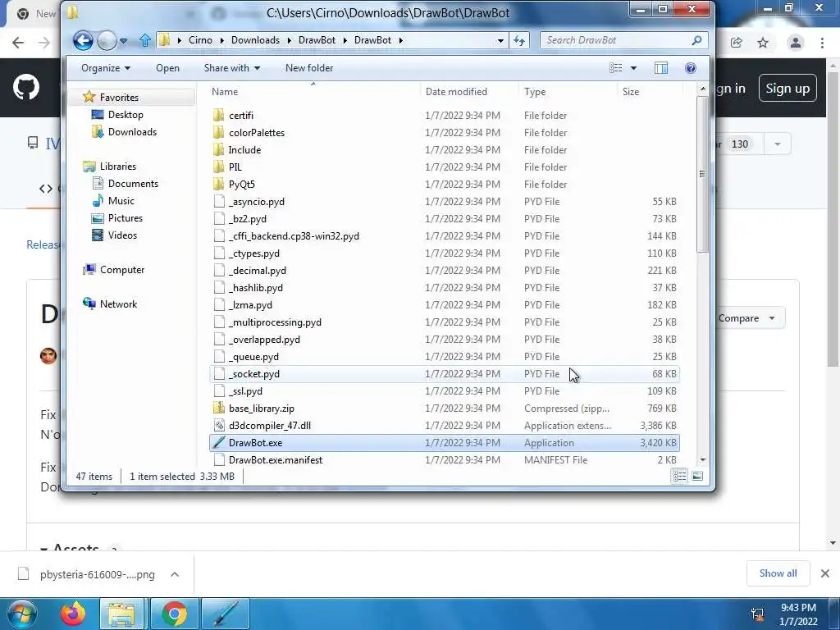840x630 pixels.
Task: Open the Share with menu
Action: (x=232, y=68)
